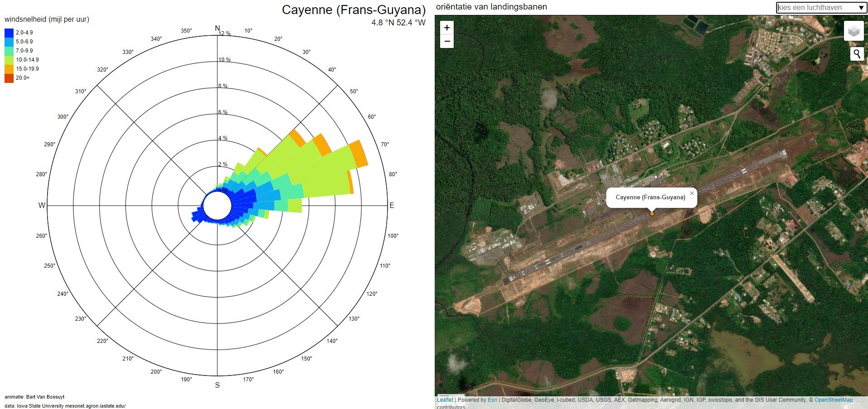This screenshot has width=868, height=409.
Task: Open the OpenStreetMap link
Action: click(x=834, y=400)
